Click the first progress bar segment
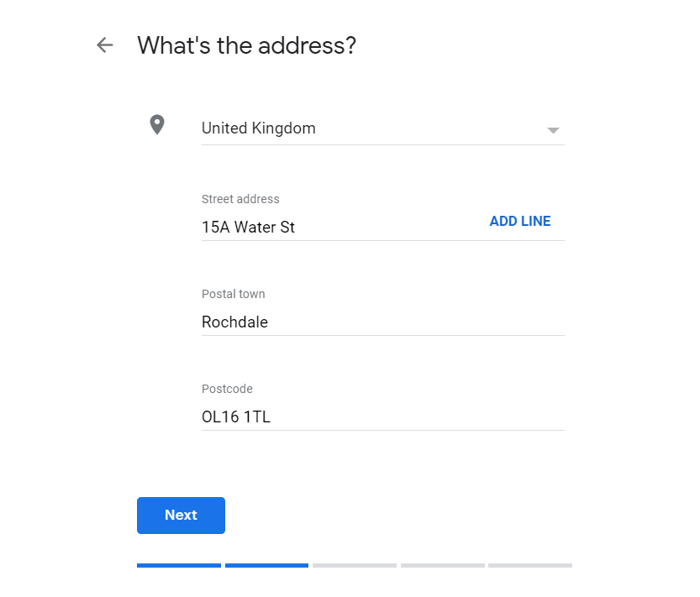The height and width of the screenshot is (597, 700). point(179,565)
